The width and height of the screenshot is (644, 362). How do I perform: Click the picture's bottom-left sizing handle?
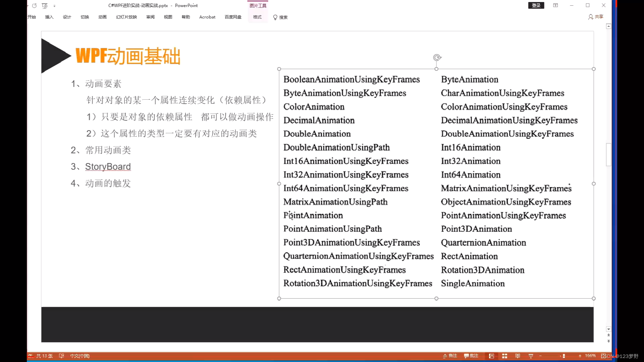tap(279, 299)
